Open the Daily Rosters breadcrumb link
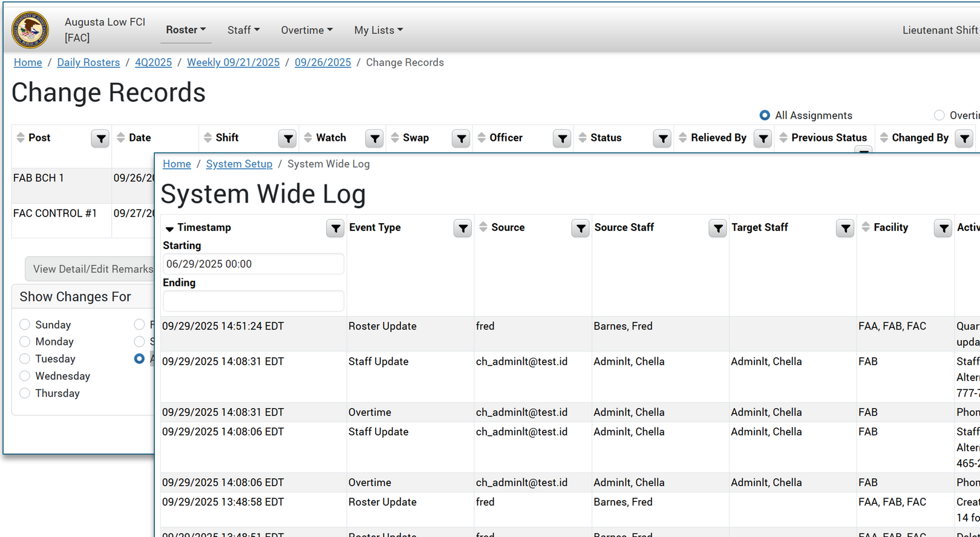The image size is (980, 537). (88, 62)
